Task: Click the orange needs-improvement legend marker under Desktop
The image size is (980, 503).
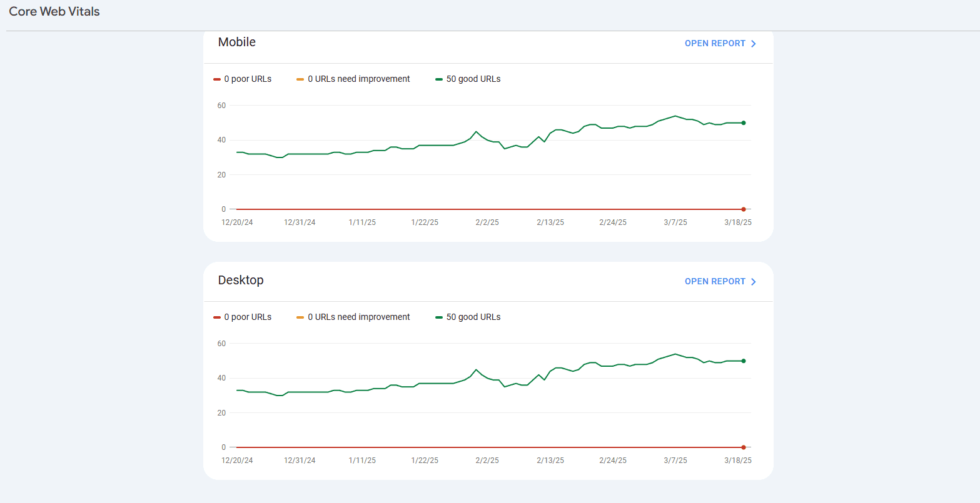Action: [301, 317]
